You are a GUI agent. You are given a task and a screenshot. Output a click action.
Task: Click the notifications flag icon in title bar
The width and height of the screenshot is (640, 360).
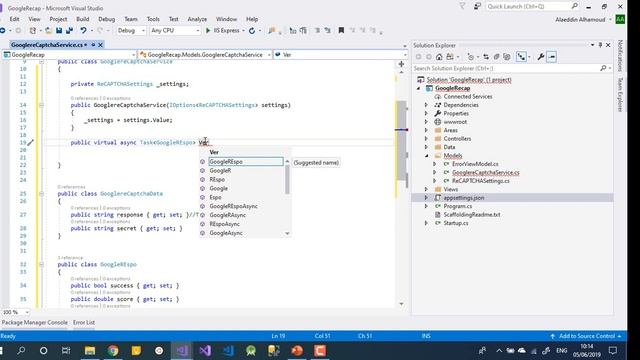point(462,6)
